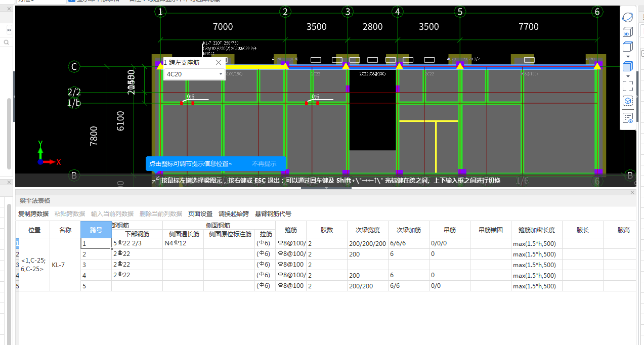Click cell N4⌀12 side rebar

click(x=183, y=243)
